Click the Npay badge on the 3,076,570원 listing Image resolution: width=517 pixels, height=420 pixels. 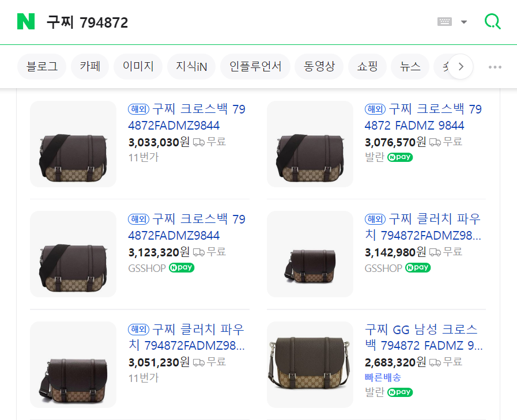[400, 157]
